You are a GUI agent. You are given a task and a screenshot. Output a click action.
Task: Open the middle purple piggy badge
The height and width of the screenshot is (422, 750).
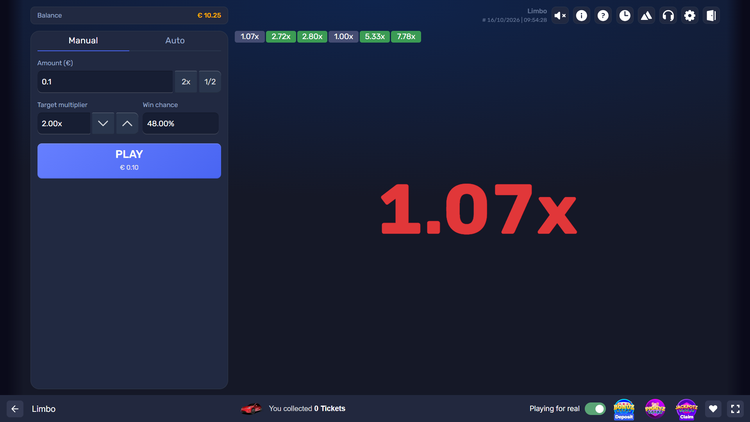pyautogui.click(x=655, y=409)
